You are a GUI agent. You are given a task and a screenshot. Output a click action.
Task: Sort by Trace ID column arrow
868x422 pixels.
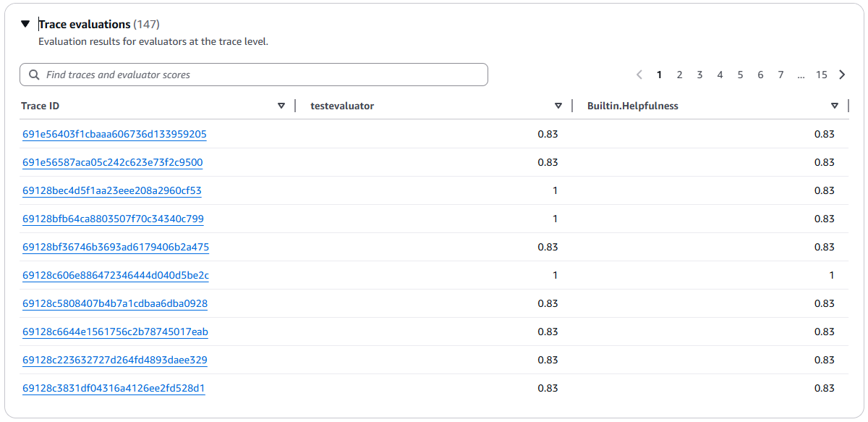(x=281, y=106)
